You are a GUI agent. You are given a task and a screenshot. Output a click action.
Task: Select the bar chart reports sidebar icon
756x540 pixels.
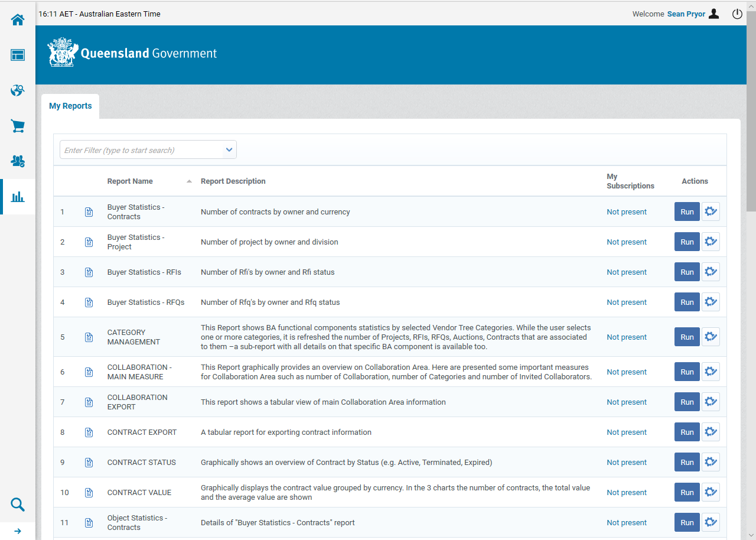point(18,197)
